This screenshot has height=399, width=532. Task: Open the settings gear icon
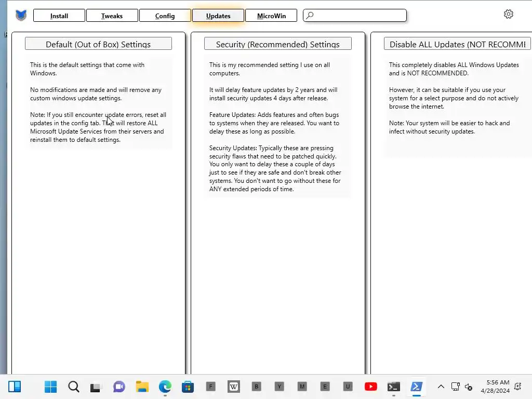coord(508,14)
